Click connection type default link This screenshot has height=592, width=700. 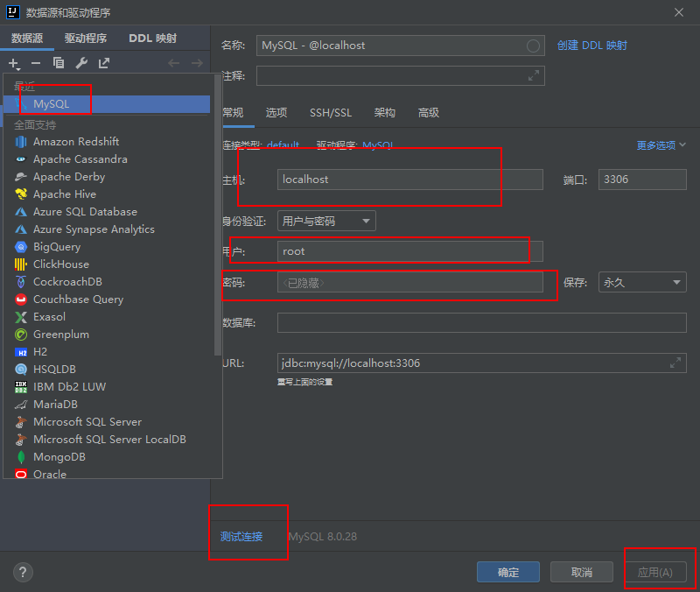283,144
